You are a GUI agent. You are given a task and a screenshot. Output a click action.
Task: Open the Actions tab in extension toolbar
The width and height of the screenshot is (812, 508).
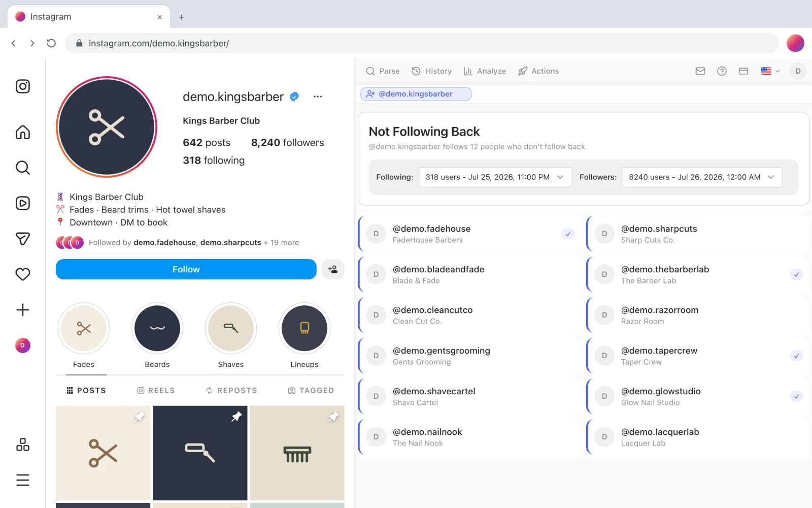click(x=538, y=71)
